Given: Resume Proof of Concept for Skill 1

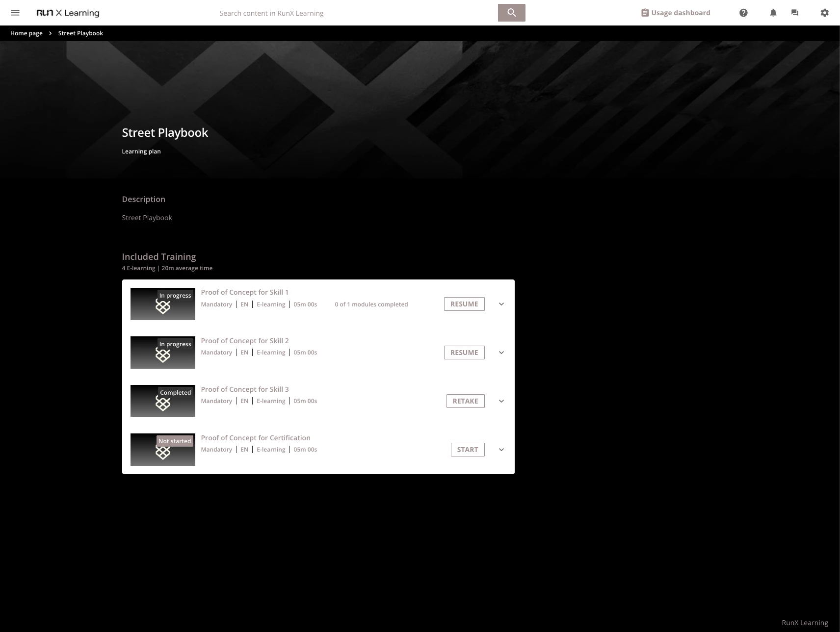Looking at the screenshot, I should (x=464, y=304).
